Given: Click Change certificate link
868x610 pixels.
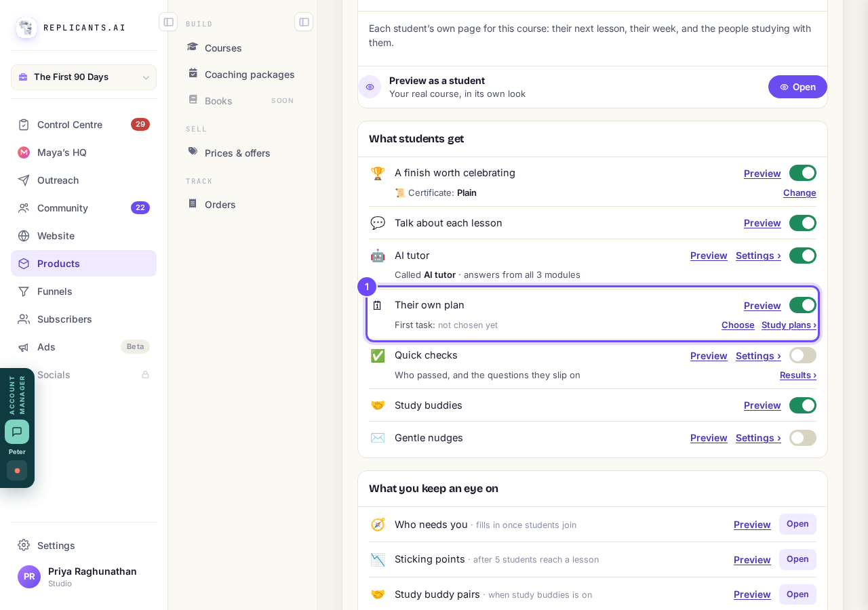Looking at the screenshot, I should (800, 192).
